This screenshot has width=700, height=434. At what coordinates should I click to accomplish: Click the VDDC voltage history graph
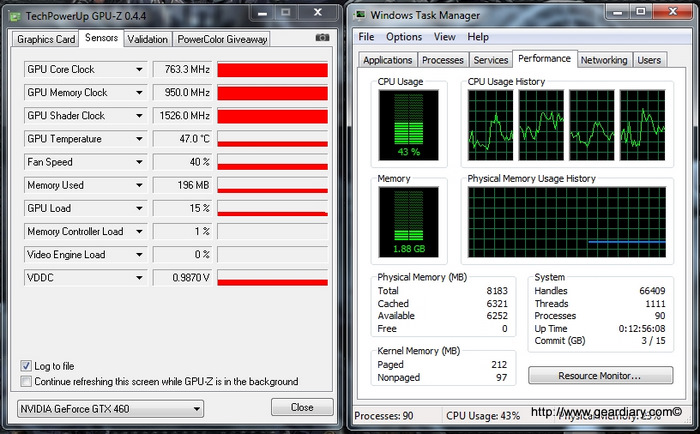point(272,278)
